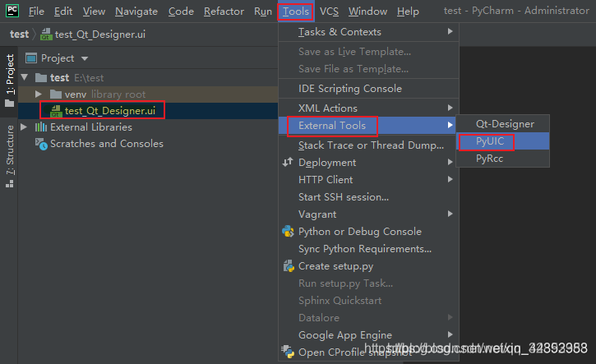Collapse the test root folder
This screenshot has height=364, width=596.
[25, 77]
